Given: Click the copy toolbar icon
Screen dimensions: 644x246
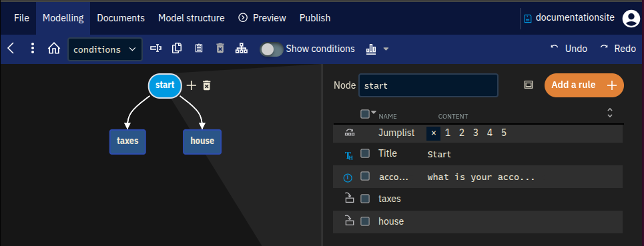Looking at the screenshot, I should point(177,49).
